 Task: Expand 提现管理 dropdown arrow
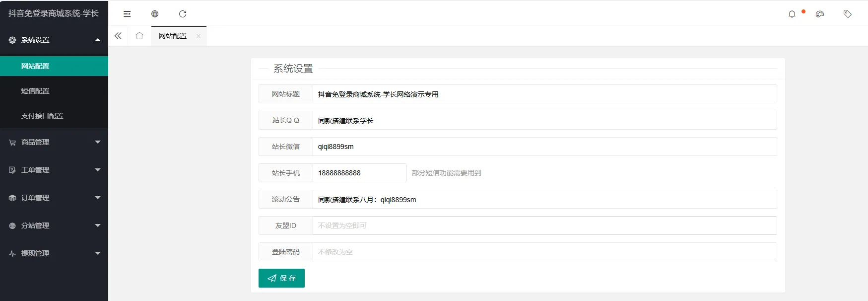coord(98,253)
